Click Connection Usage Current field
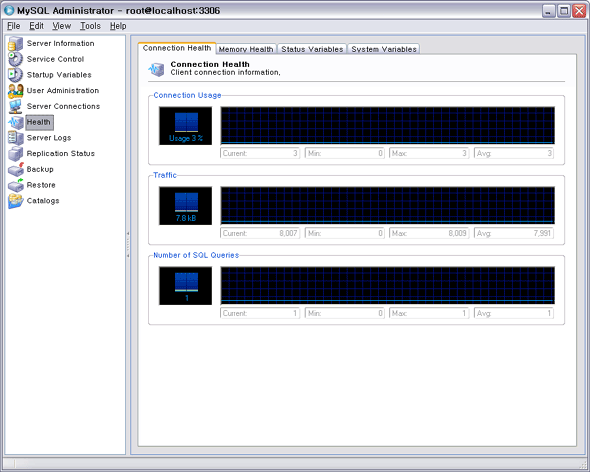The width and height of the screenshot is (590, 472). tap(260, 153)
